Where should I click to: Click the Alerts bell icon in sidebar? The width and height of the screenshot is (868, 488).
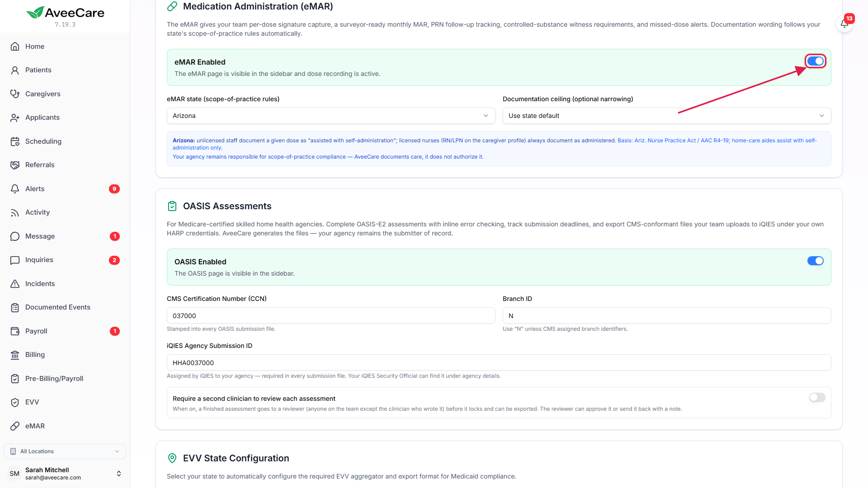coord(15,189)
